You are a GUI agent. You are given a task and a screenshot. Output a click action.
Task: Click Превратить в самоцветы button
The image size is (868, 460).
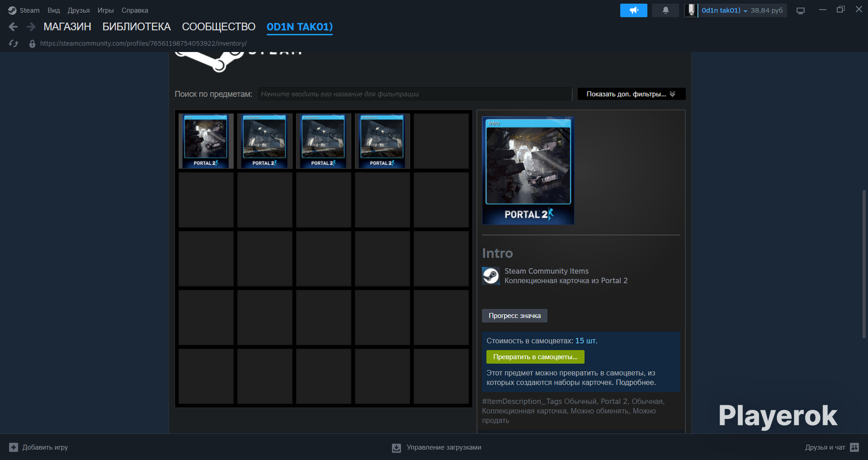536,357
